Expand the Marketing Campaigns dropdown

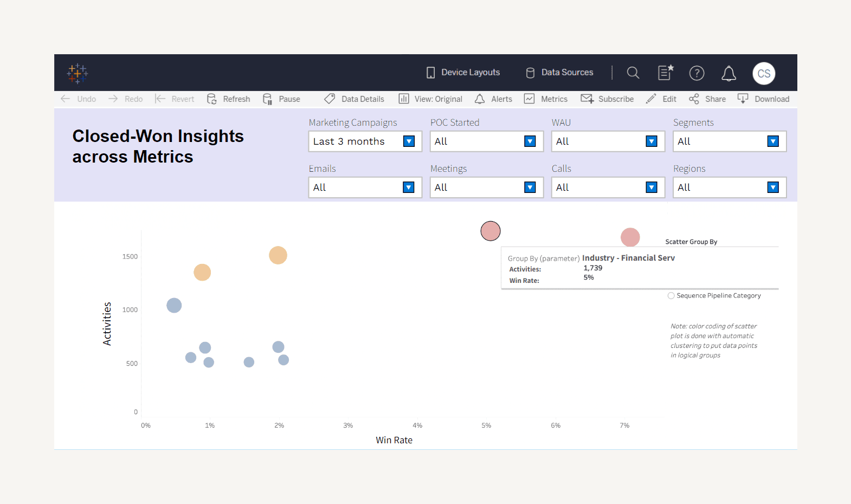pos(409,141)
